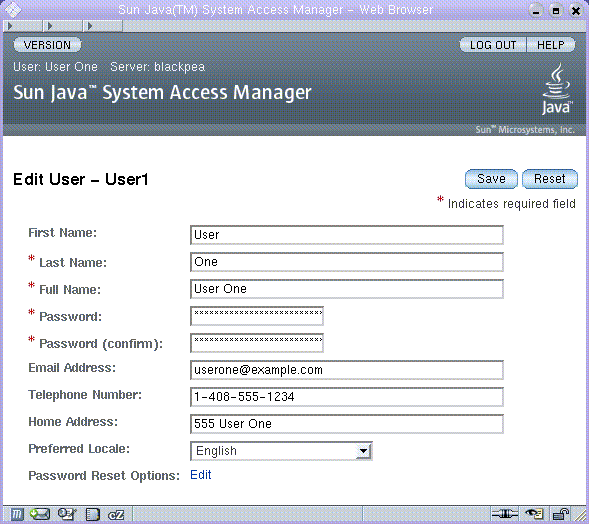Click the 'Sun Microsystems, Inc.' text
This screenshot has width=589, height=524.
pos(525,130)
